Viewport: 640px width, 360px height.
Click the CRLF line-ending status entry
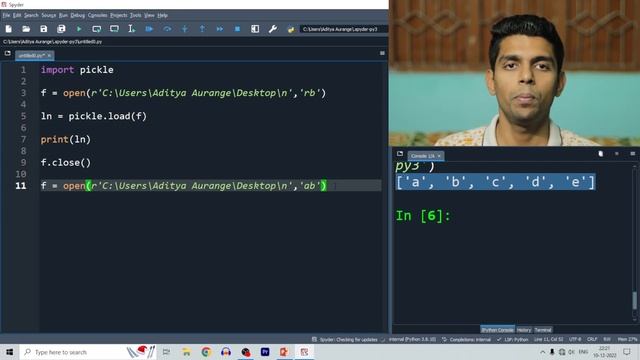tap(592, 340)
